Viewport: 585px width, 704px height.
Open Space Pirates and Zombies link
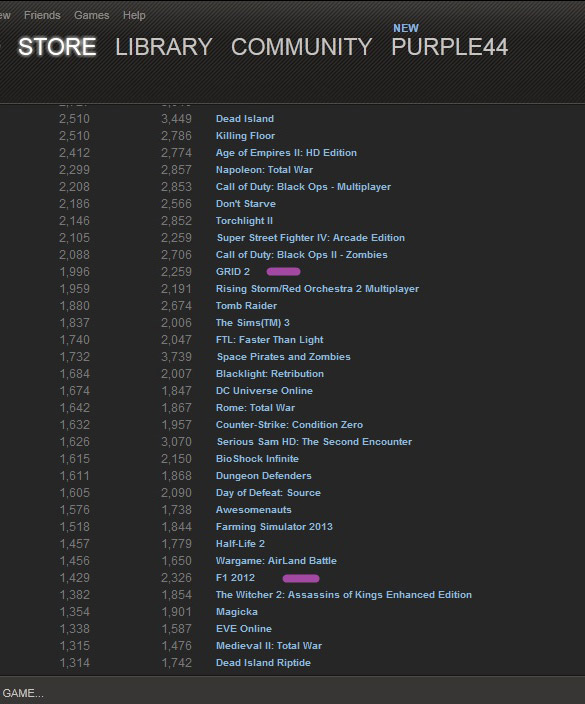coord(283,357)
